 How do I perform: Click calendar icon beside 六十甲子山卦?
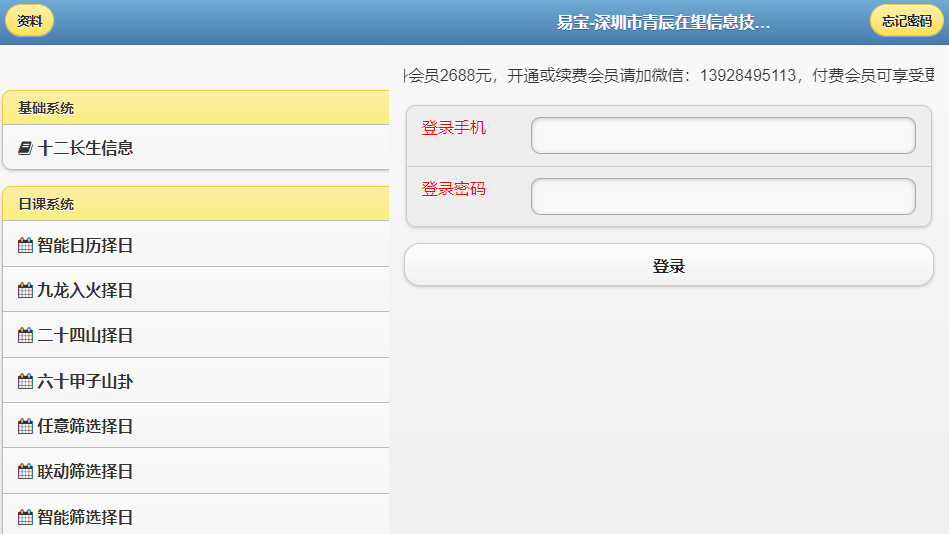[25, 381]
